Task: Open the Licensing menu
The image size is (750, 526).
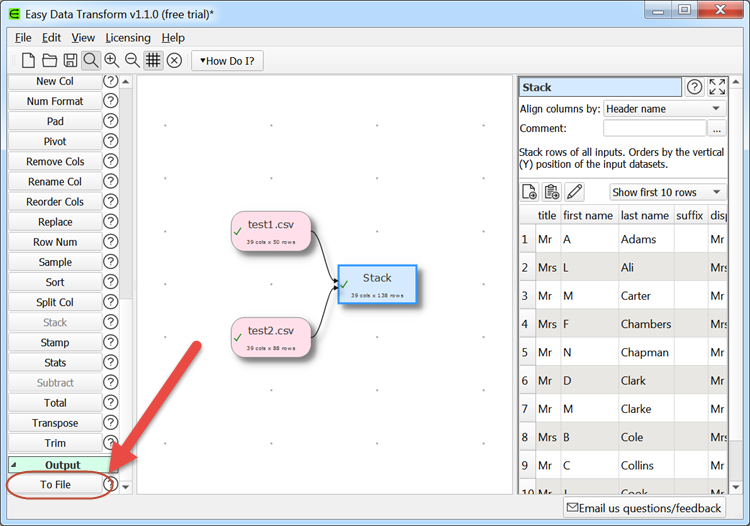Action: tap(128, 38)
